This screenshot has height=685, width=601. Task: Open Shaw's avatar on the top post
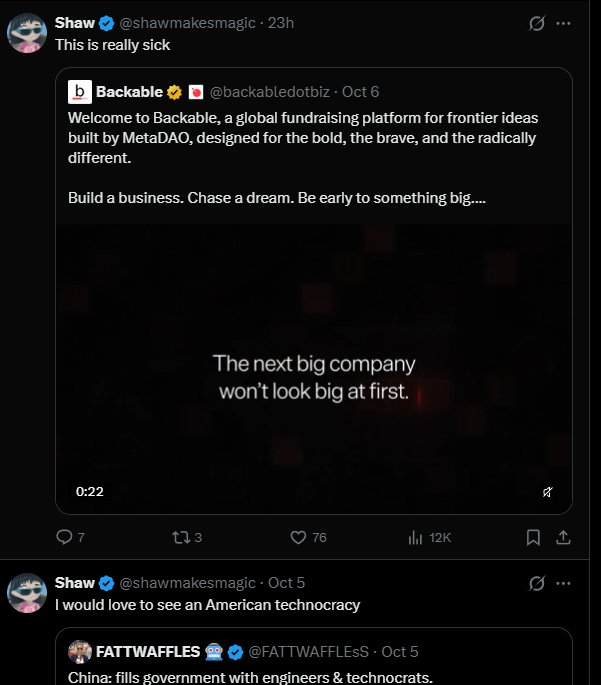point(27,33)
